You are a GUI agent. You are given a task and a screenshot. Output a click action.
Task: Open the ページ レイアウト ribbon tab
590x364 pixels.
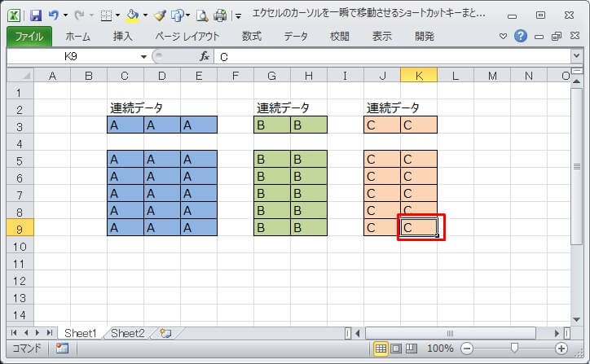[187, 37]
